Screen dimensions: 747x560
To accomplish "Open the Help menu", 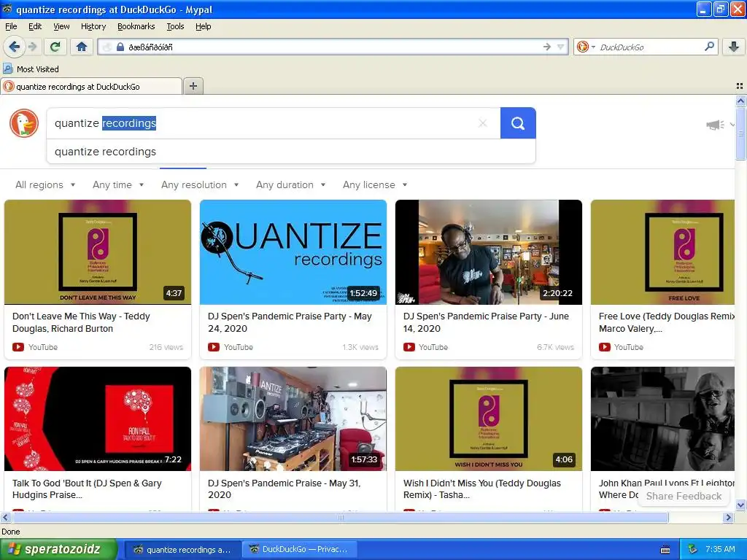I will 203,26.
